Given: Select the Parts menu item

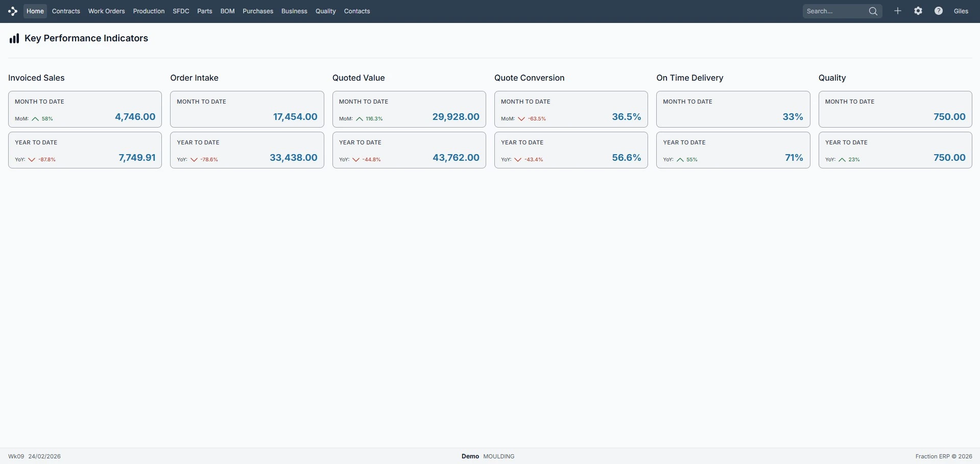Looking at the screenshot, I should coord(204,11).
